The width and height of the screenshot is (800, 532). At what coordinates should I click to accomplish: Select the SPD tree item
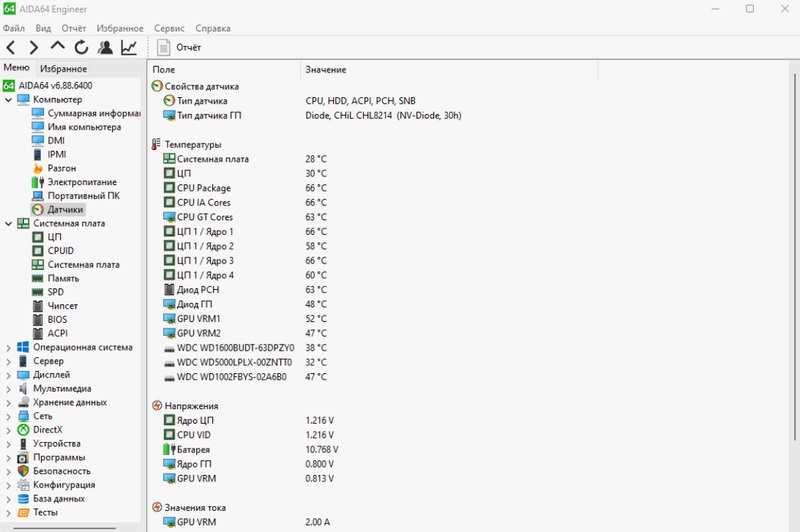(x=56, y=292)
